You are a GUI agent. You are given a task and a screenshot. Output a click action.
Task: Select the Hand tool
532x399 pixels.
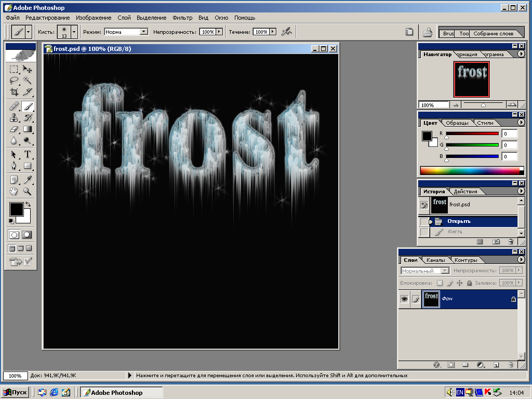(x=14, y=191)
